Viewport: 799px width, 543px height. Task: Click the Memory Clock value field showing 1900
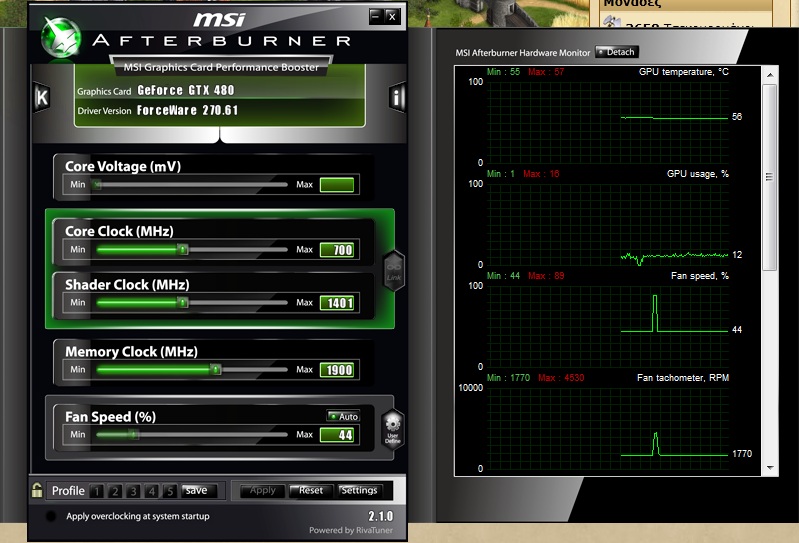pos(337,370)
